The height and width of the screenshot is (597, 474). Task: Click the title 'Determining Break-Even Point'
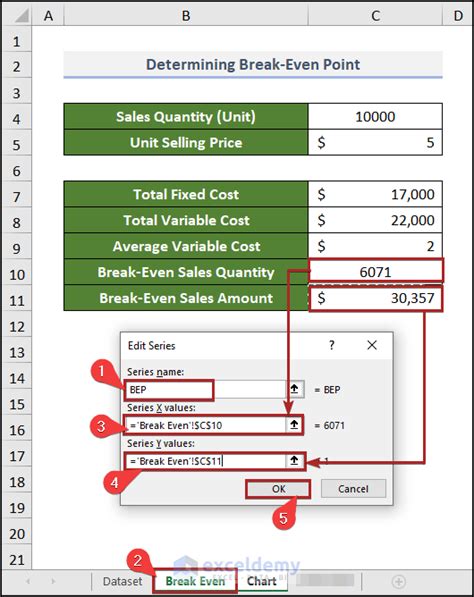253,64
